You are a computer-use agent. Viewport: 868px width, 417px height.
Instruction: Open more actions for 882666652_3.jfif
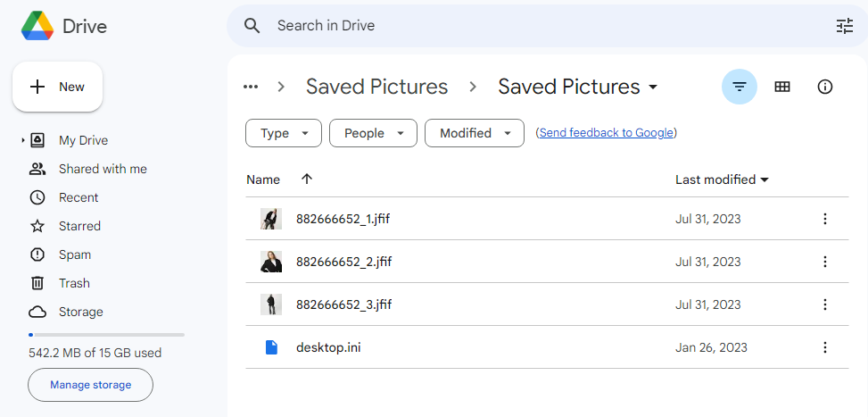point(825,304)
